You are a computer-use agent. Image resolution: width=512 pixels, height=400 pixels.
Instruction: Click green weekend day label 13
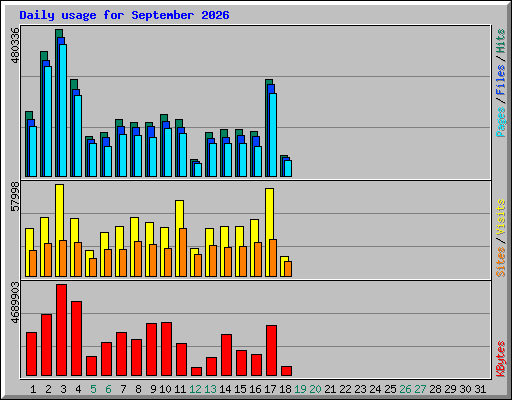(x=210, y=389)
